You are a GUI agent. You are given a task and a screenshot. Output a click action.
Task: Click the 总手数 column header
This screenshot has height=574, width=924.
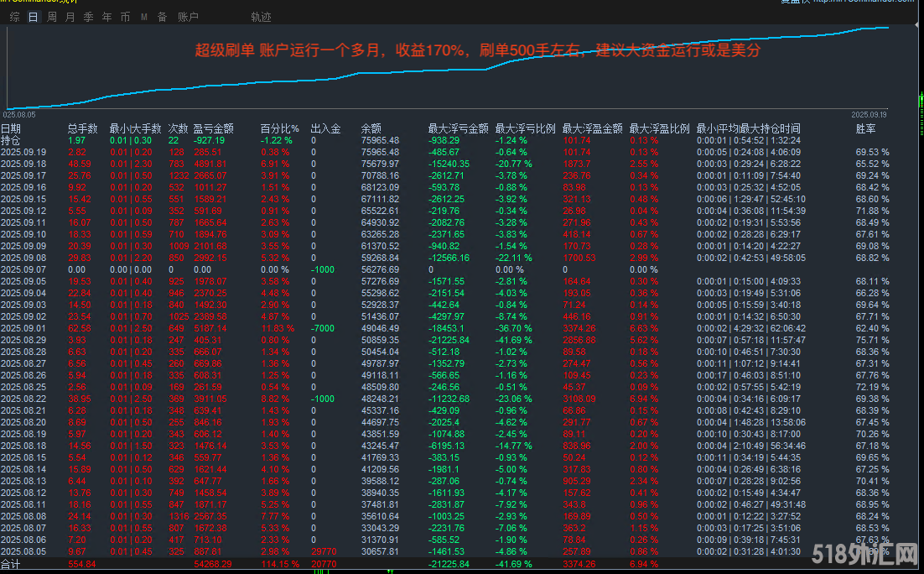point(82,128)
